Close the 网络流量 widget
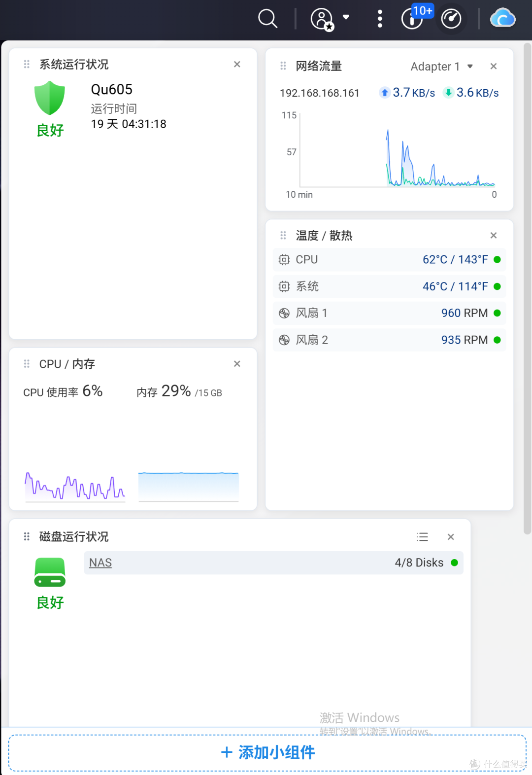This screenshot has height=775, width=532. click(x=494, y=66)
